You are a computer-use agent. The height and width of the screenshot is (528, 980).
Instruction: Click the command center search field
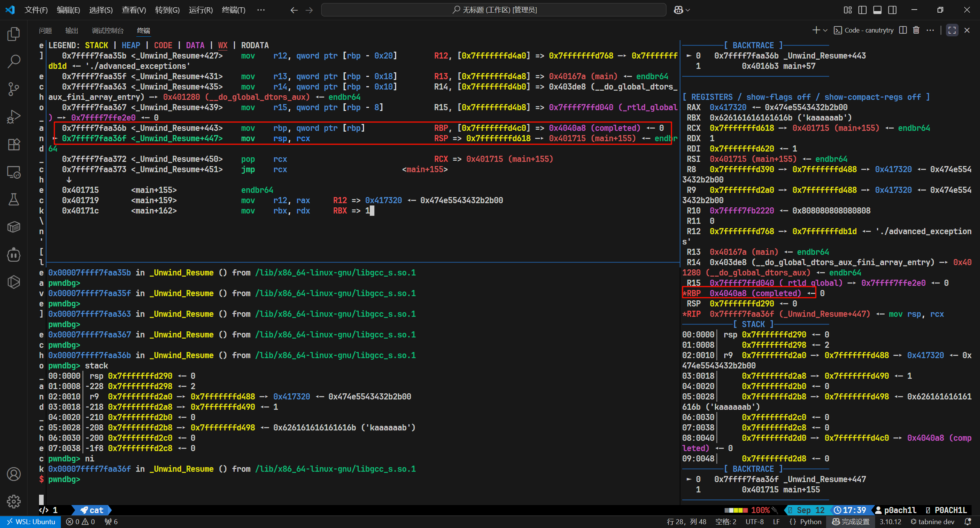pos(494,10)
